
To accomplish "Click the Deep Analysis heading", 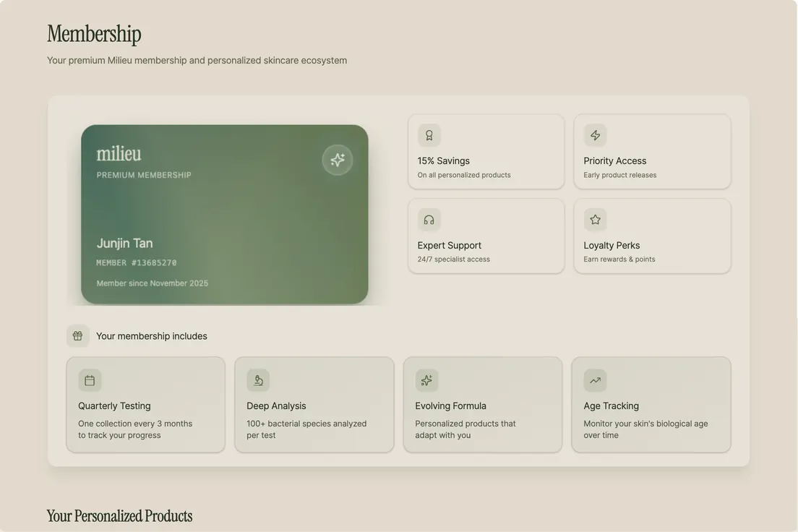I will pyautogui.click(x=276, y=406).
